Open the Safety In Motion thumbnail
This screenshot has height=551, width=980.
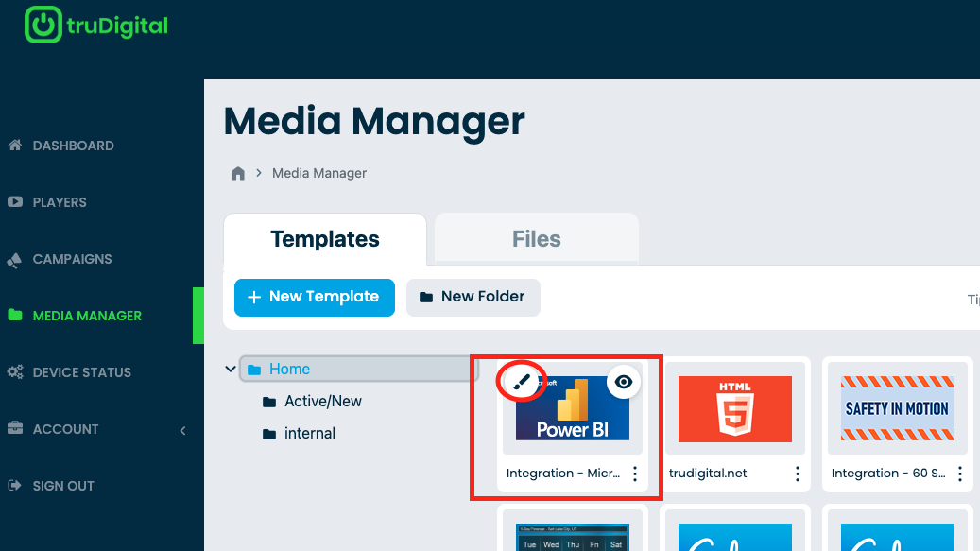(898, 408)
